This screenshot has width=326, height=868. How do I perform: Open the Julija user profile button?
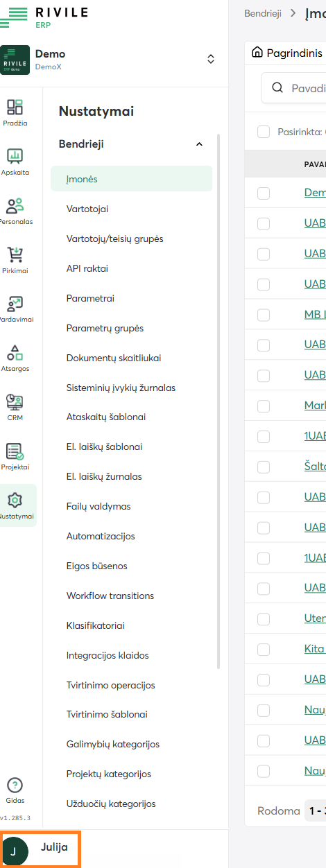[x=41, y=849]
